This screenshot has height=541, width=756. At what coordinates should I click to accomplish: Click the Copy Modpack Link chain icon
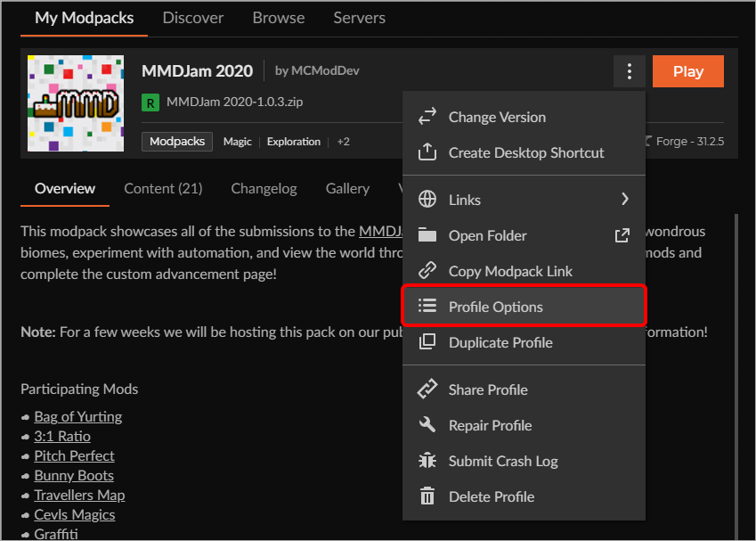[x=427, y=270]
